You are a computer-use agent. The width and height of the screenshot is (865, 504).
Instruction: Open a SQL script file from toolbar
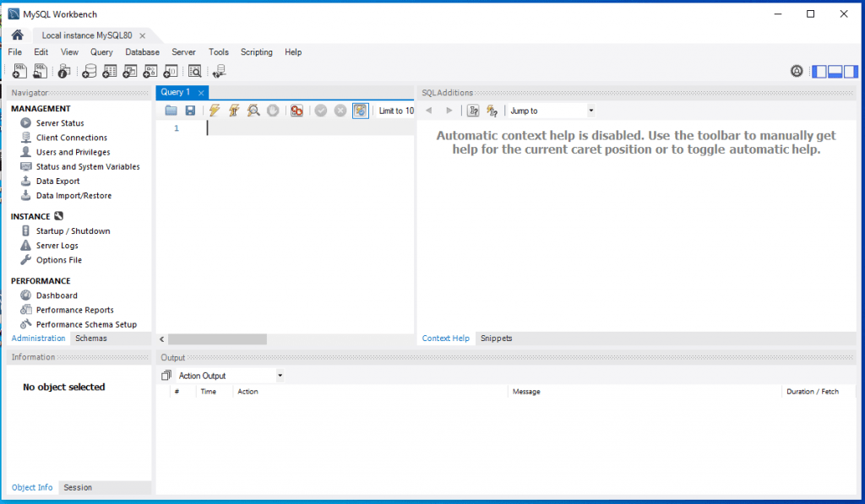click(x=40, y=70)
